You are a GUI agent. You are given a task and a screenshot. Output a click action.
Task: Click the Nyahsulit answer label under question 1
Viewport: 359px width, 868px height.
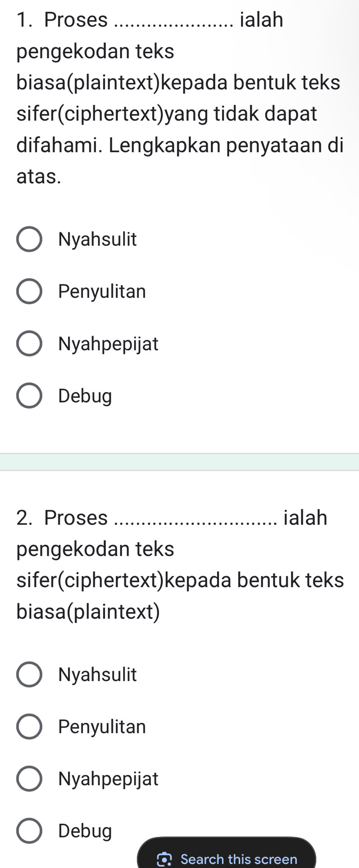click(97, 239)
